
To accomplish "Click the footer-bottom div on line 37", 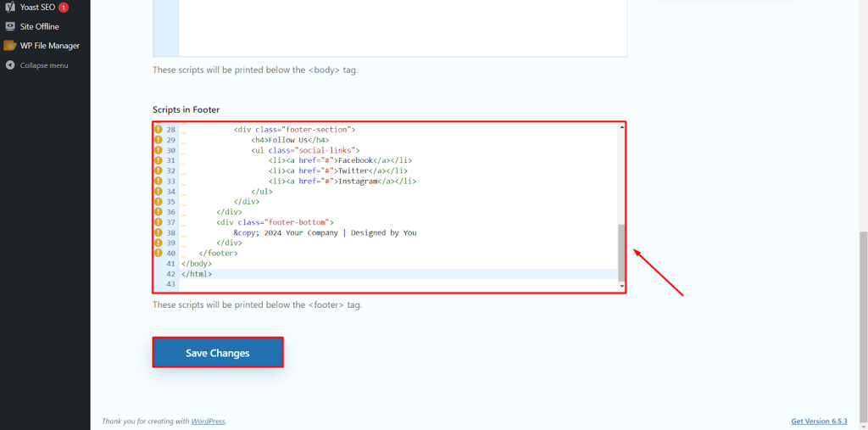I will 275,222.
